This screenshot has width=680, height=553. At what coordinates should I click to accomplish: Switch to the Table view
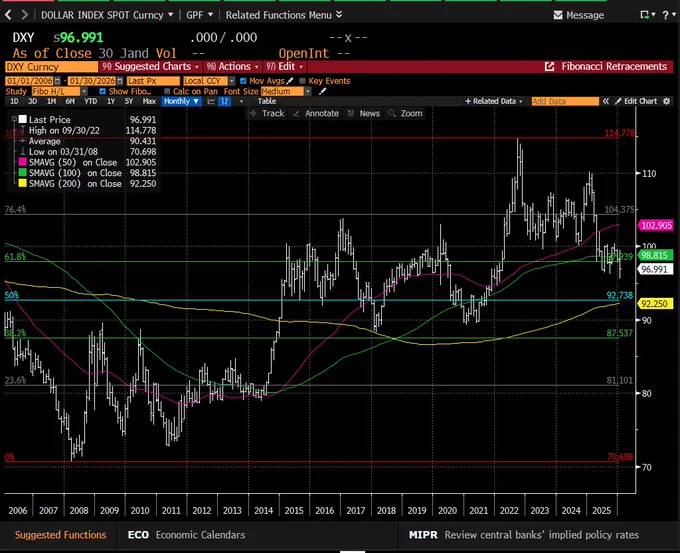[x=267, y=101]
